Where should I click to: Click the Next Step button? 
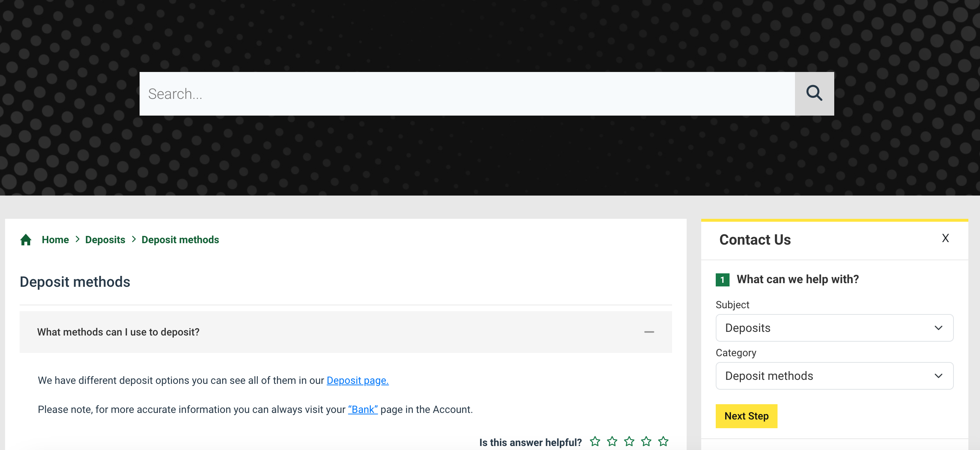[746, 415]
